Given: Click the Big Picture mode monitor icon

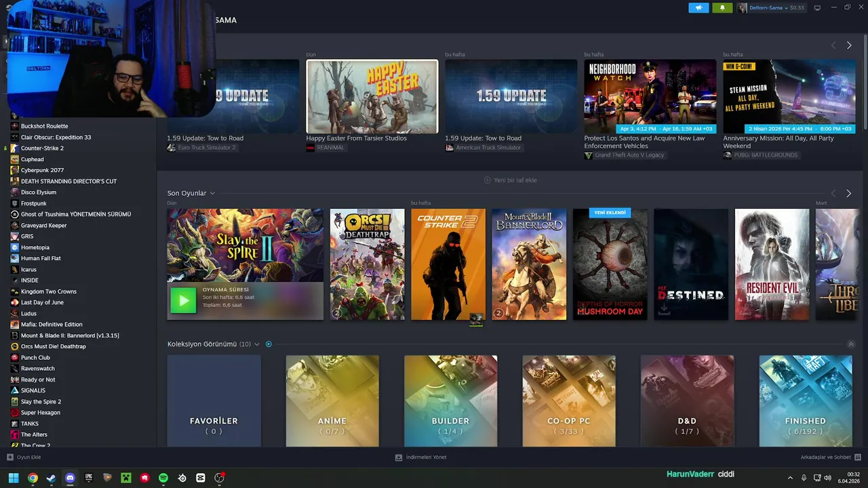Looking at the screenshot, I should [817, 7].
